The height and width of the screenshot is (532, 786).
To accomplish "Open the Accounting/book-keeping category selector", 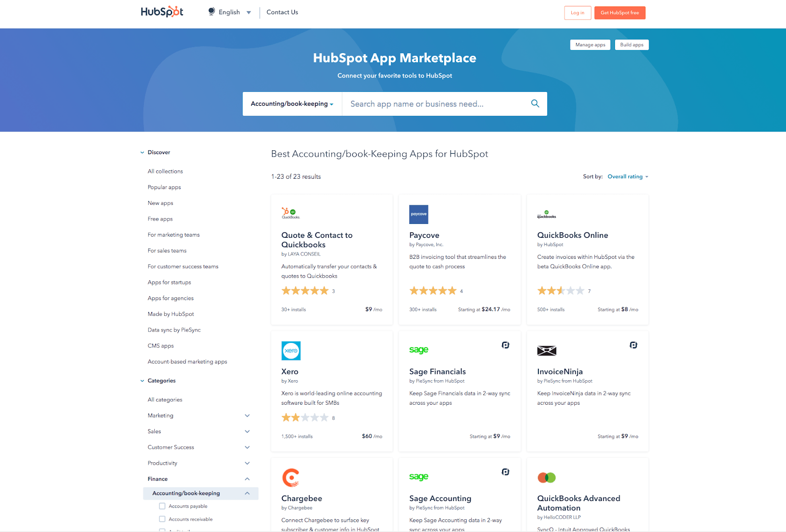I will (291, 104).
